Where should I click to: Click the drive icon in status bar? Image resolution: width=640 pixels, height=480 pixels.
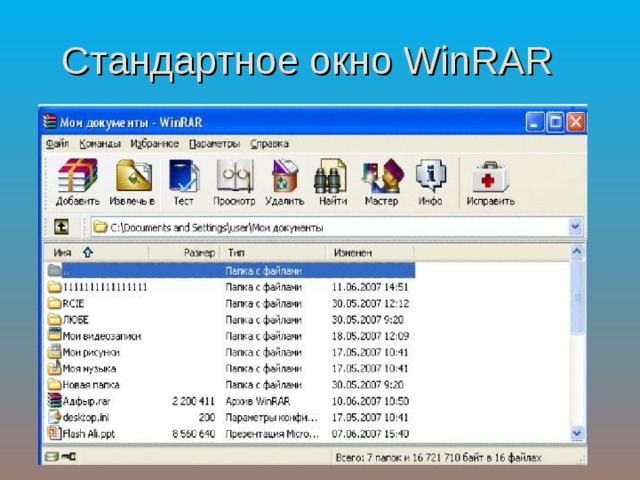click(x=52, y=456)
